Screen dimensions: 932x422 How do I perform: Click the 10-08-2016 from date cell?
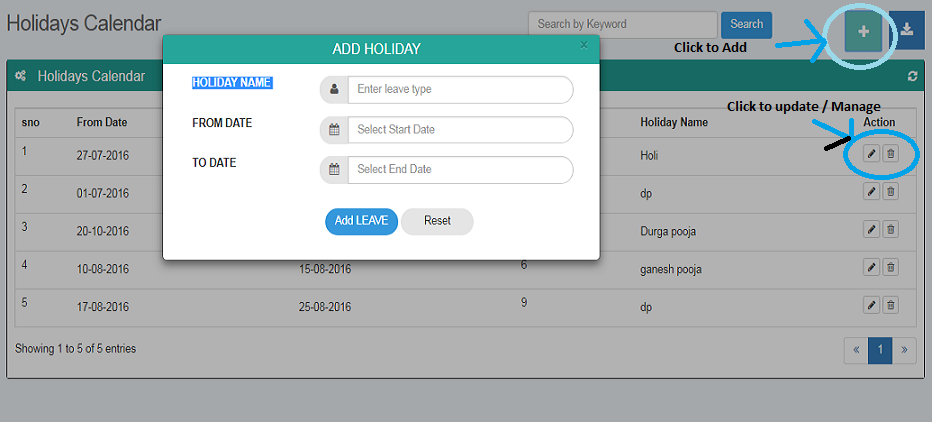(103, 269)
